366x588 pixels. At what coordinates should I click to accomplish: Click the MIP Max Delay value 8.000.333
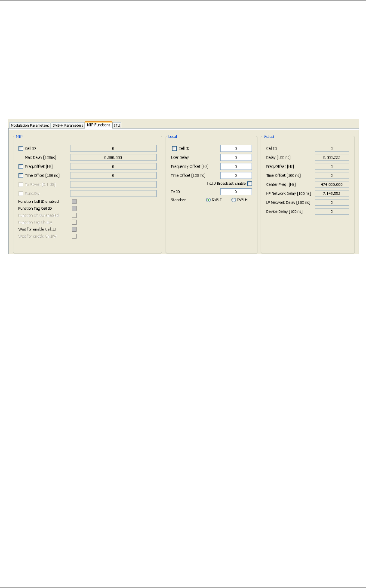pyautogui.click(x=113, y=157)
